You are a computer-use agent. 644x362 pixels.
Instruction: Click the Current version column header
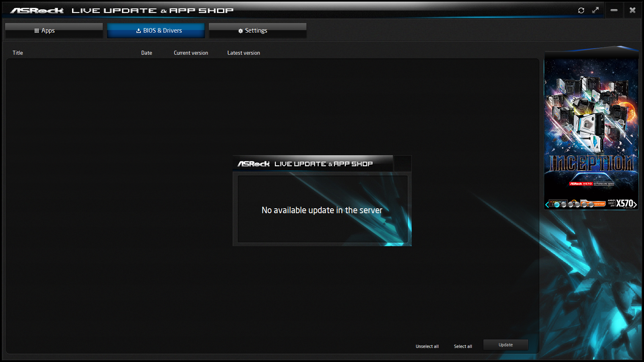point(191,53)
